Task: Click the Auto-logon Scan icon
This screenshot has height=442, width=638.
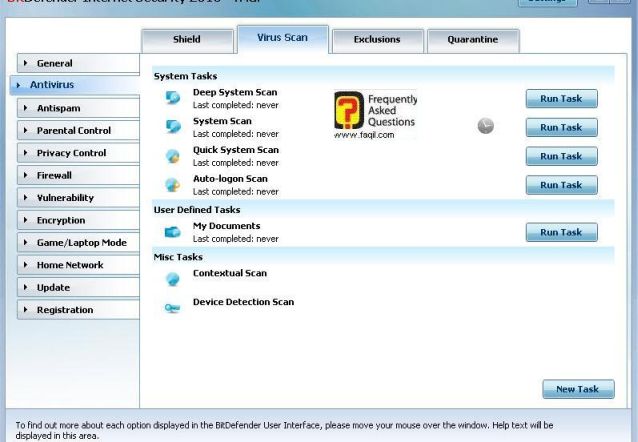Action: pos(173,185)
